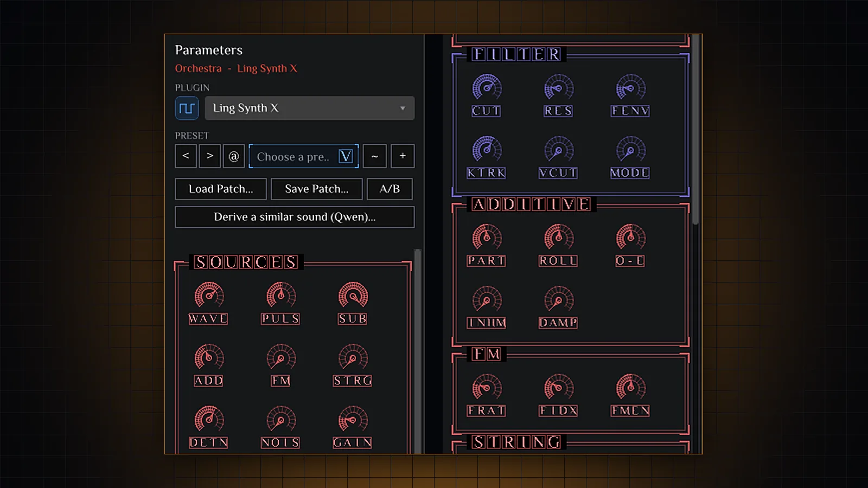Click the NOIS knob in Sources
The image size is (868, 488).
coord(281,419)
